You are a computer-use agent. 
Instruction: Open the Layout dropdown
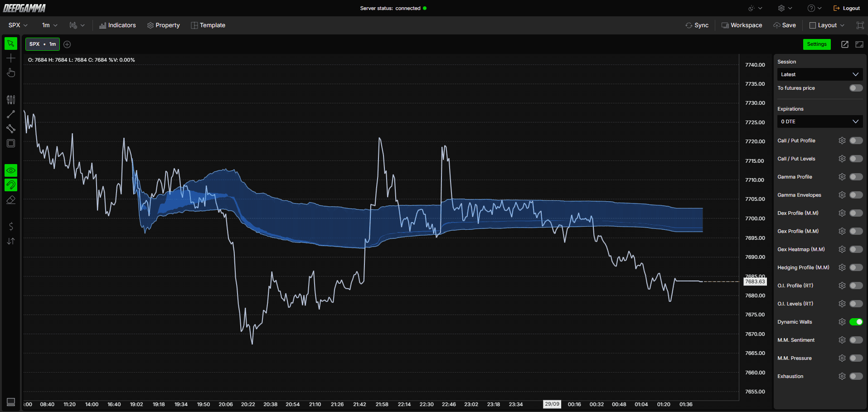(827, 25)
